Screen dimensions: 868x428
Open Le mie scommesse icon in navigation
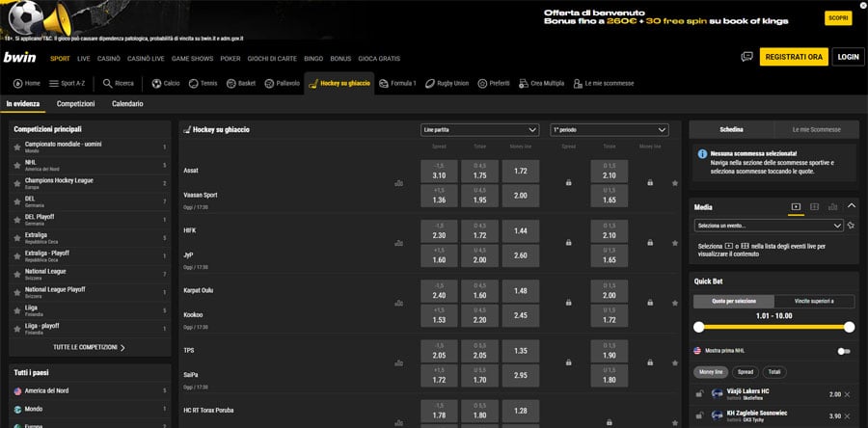pyautogui.click(x=578, y=84)
